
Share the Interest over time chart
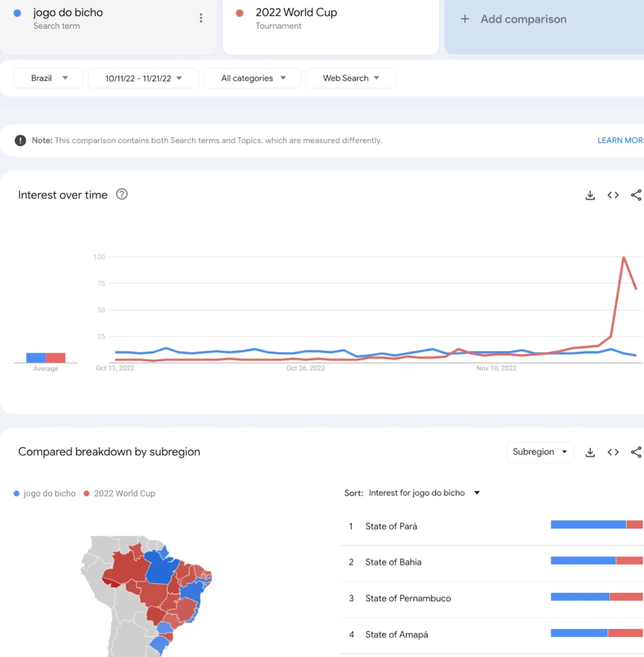click(636, 195)
